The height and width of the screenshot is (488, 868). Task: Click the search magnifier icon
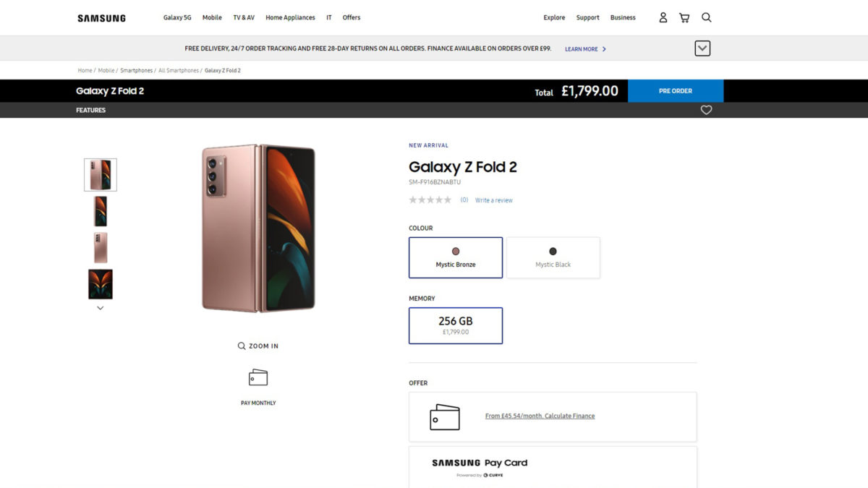(707, 17)
